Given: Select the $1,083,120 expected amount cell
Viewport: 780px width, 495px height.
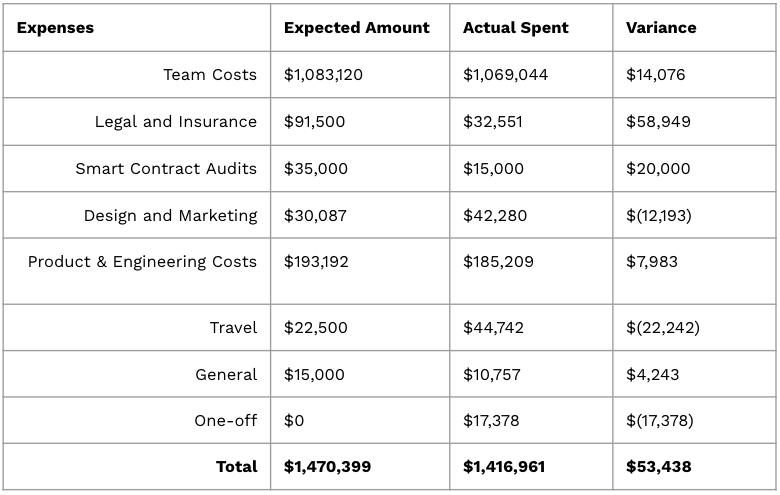Looking at the screenshot, I should pyautogui.click(x=323, y=75).
